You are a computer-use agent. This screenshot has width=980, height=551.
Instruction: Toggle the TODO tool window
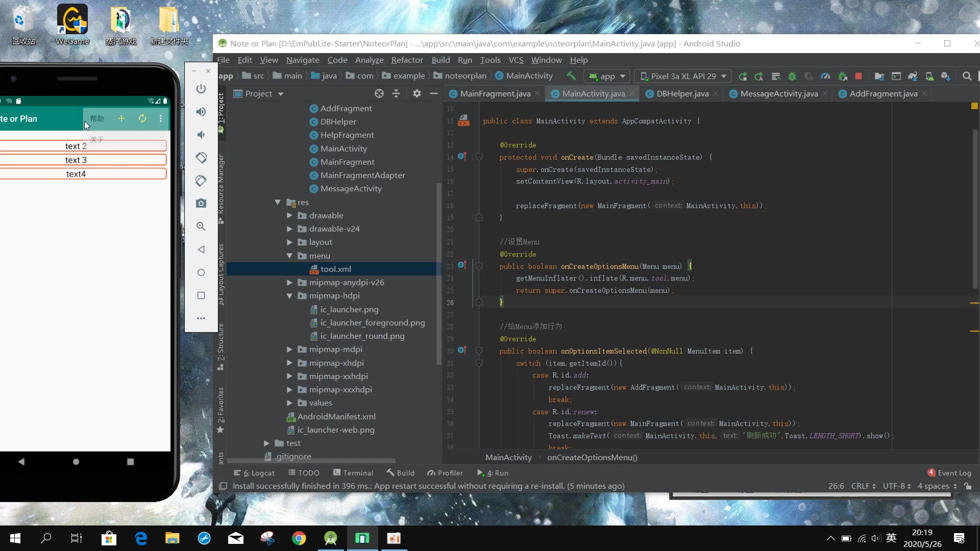304,473
